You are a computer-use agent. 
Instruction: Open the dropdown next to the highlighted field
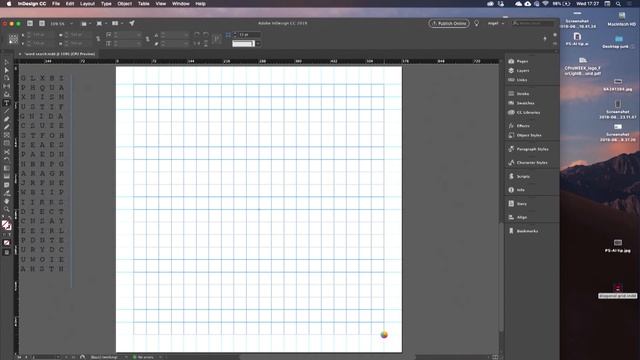click(x=258, y=44)
